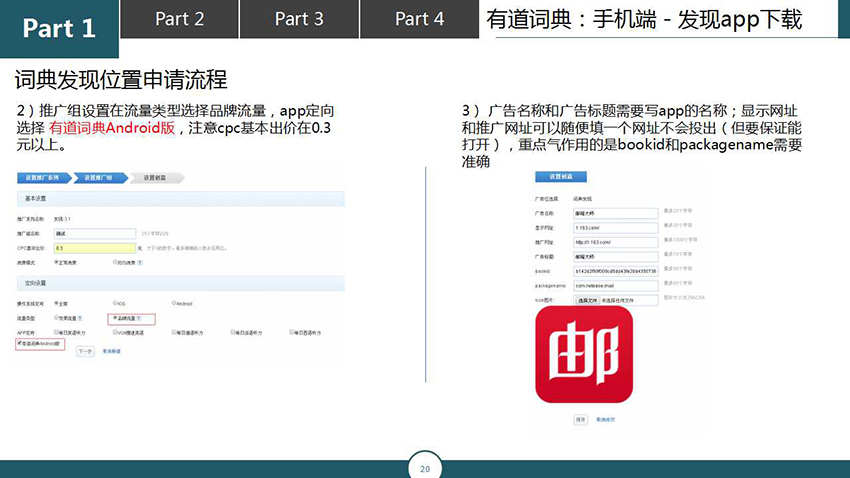Click the promotion URL field with http://1.163.com/
850x478 pixels.
pyautogui.click(x=616, y=242)
